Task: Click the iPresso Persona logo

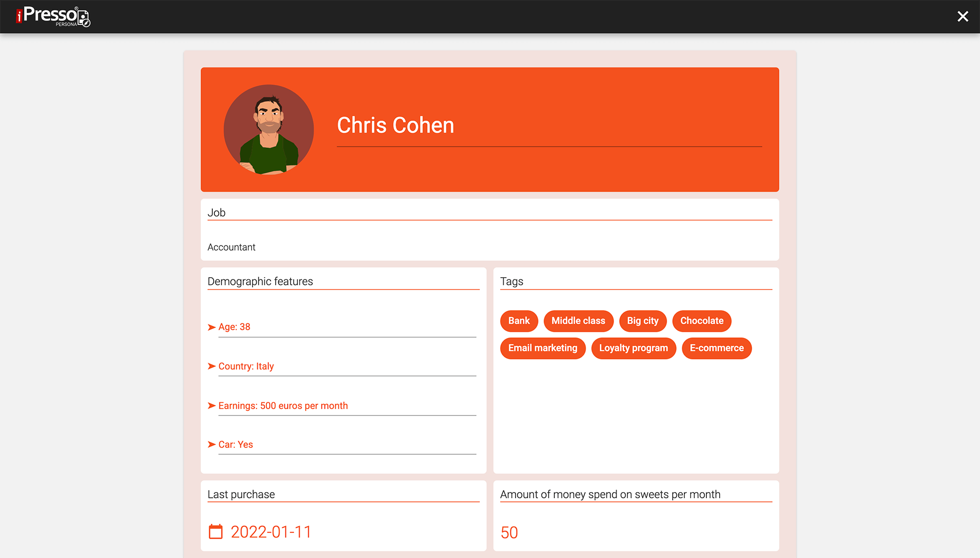Action: coord(53,16)
